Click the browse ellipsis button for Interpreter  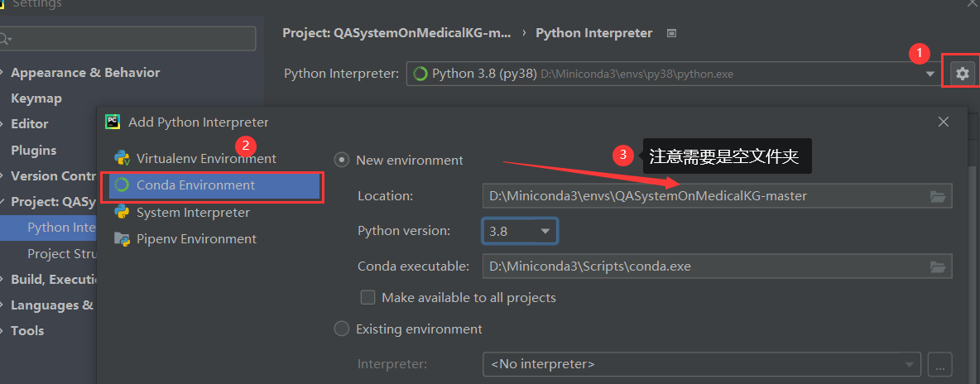939,363
